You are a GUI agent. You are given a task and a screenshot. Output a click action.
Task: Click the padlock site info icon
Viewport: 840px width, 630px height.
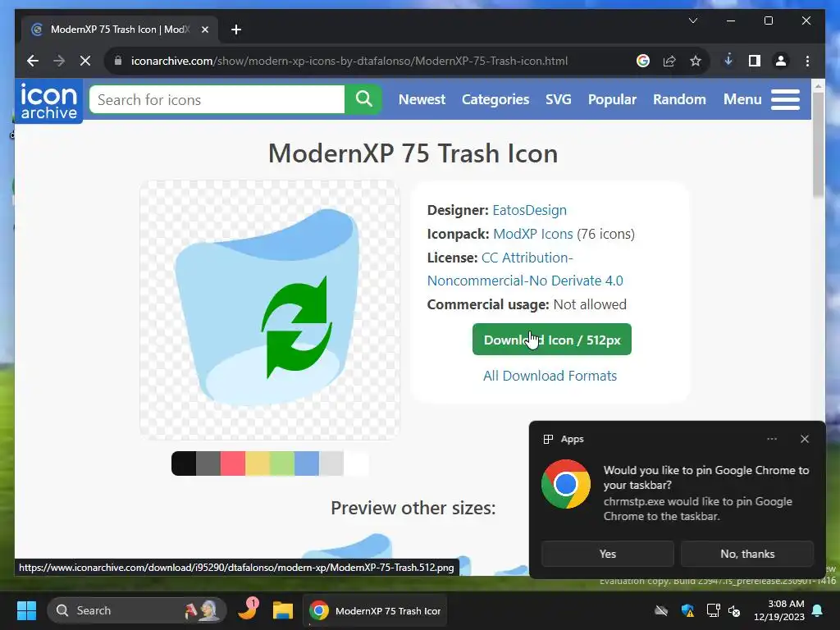118,61
